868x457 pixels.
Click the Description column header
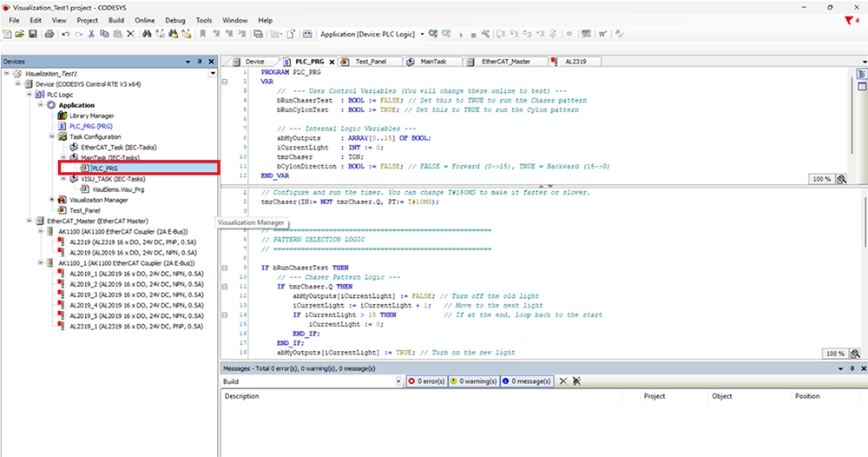242,396
